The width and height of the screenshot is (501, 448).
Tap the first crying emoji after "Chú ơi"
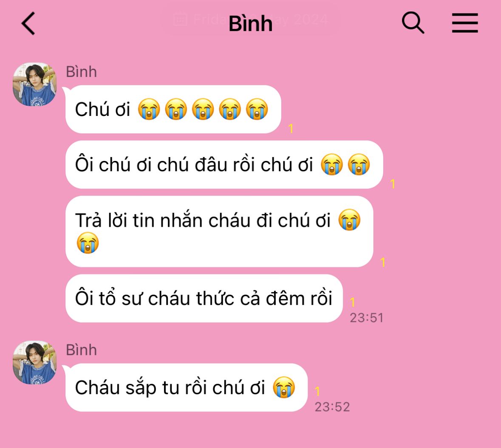click(149, 109)
